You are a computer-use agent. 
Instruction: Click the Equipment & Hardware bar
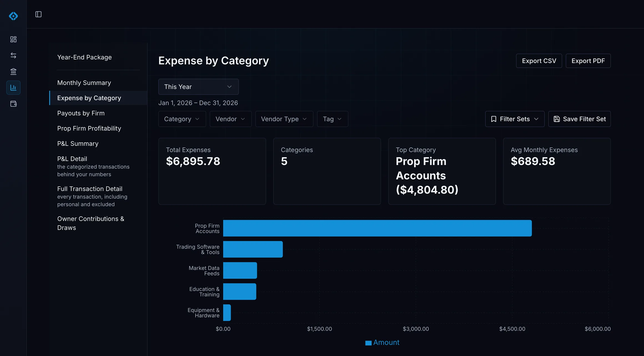point(227,313)
